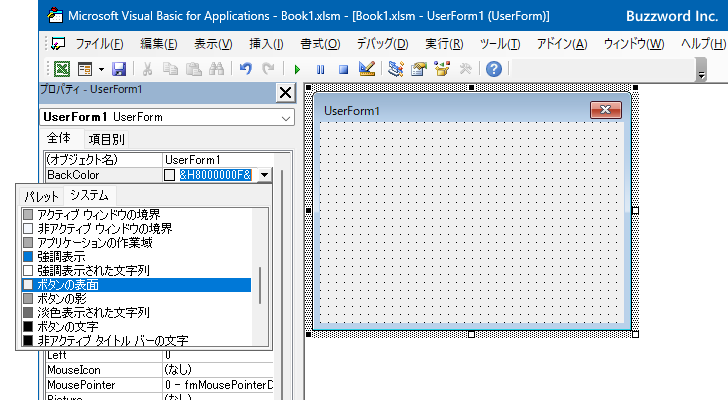Click the toolbar options overflow arrow
Viewport: 728px width, 400px height.
pyautogui.click(x=702, y=70)
